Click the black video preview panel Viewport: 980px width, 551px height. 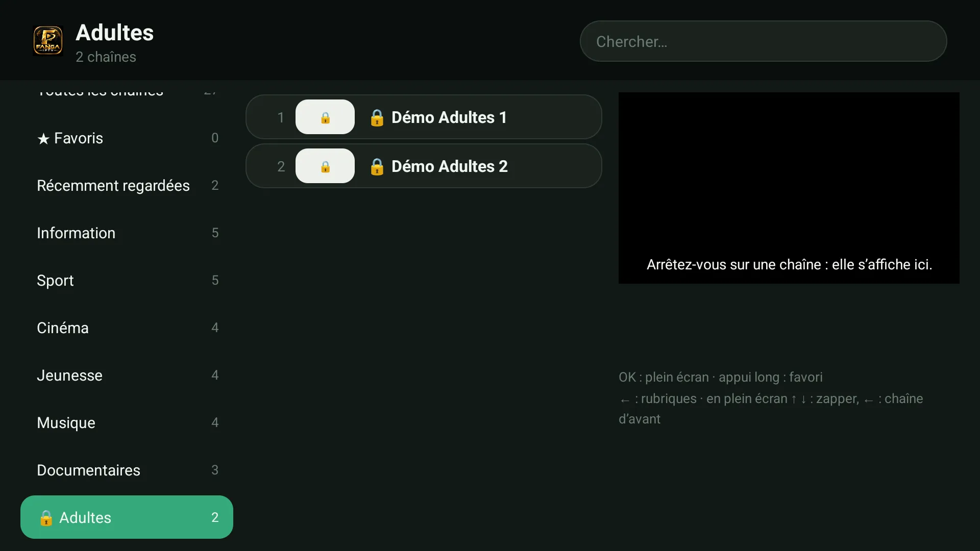tap(789, 188)
